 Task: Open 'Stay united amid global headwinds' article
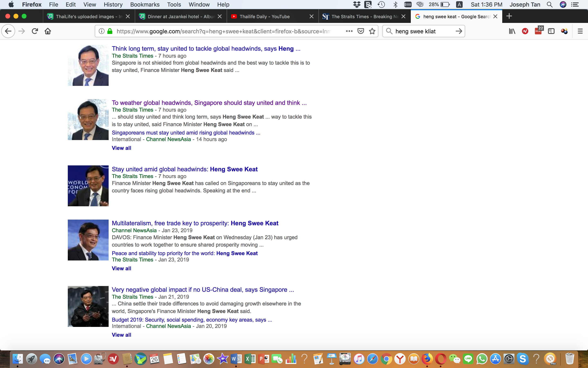click(x=185, y=169)
